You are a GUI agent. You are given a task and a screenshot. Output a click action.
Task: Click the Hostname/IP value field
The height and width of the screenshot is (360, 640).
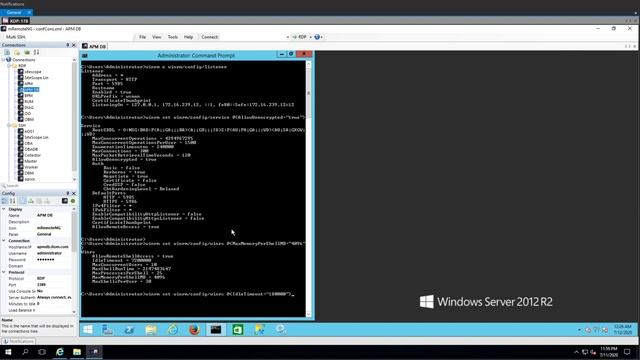54,247
